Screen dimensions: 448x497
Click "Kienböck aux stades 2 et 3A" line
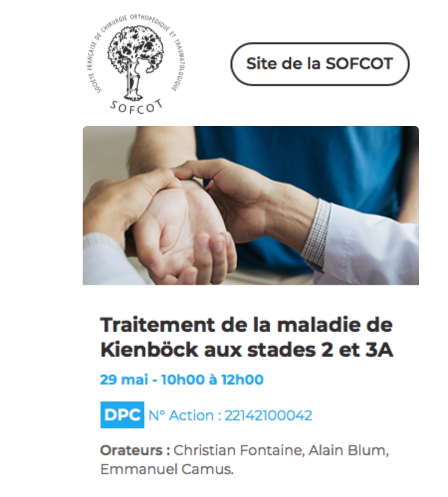pyautogui.click(x=247, y=350)
